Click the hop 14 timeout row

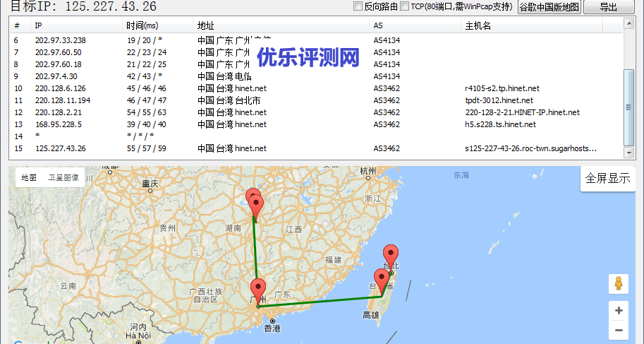pos(316,136)
